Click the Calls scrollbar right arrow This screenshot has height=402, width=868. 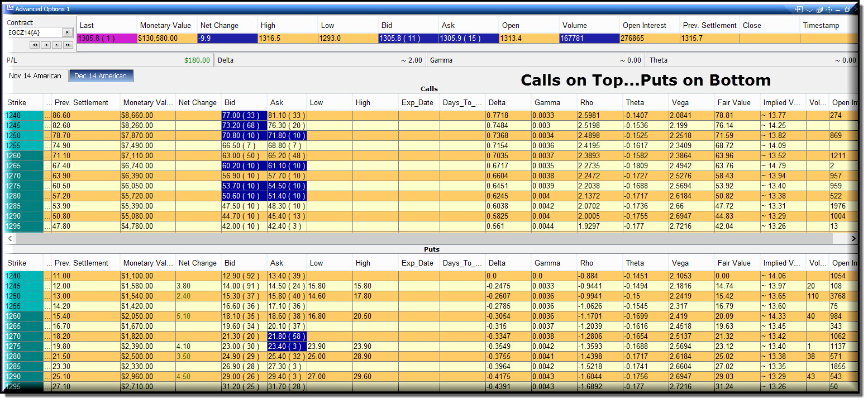pyautogui.click(x=853, y=238)
